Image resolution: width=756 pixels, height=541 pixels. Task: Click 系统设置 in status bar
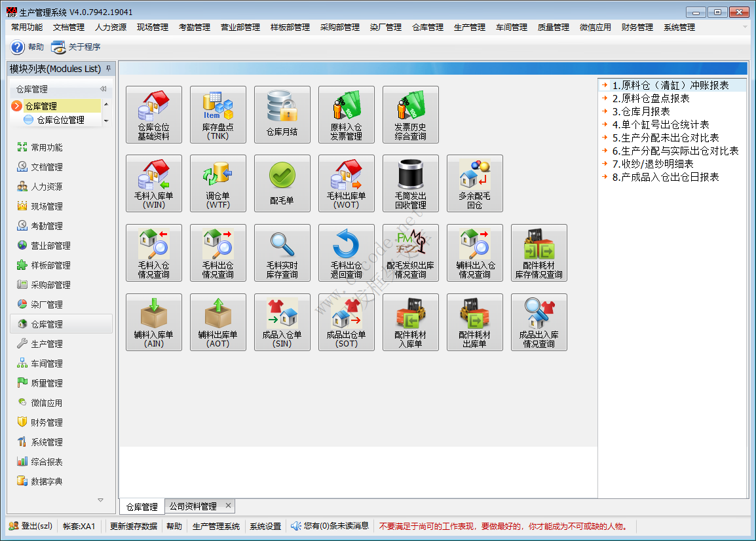pyautogui.click(x=265, y=526)
